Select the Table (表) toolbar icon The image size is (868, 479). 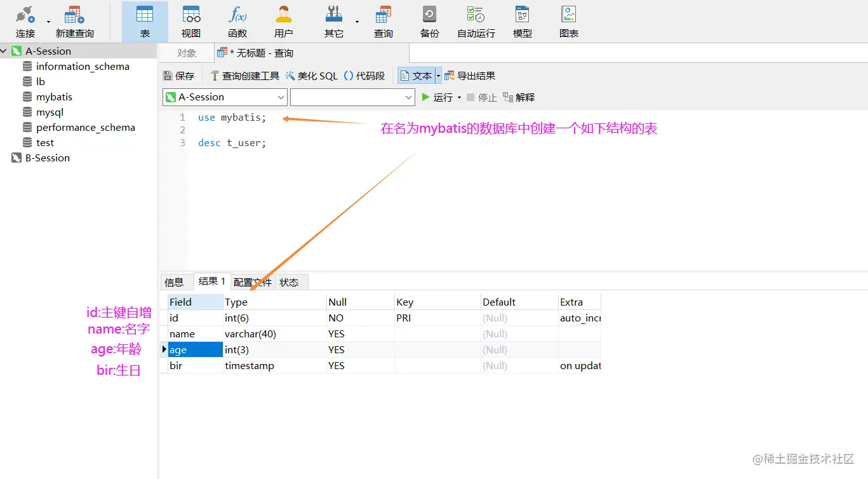pyautogui.click(x=145, y=22)
